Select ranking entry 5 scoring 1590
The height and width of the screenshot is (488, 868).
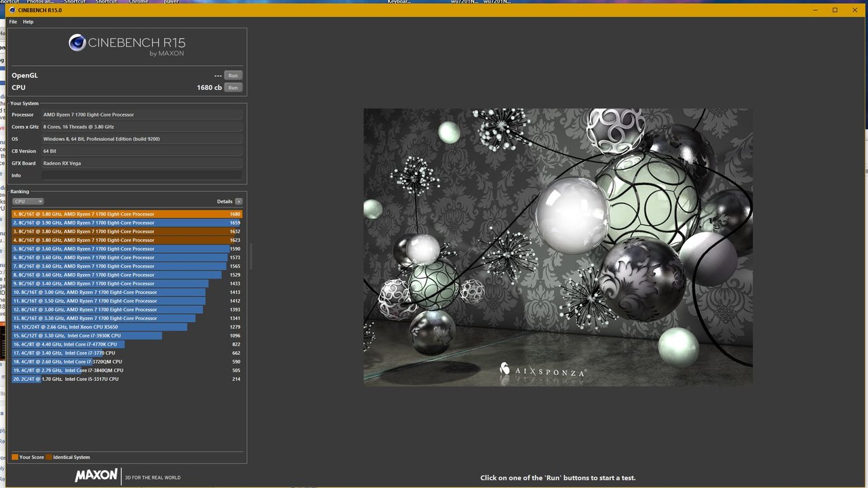(127, 249)
